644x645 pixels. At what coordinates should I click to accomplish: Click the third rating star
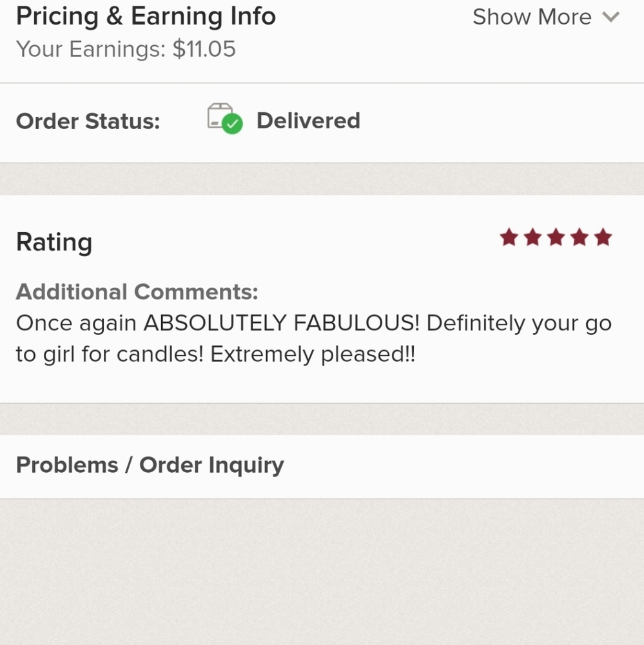[x=556, y=238]
